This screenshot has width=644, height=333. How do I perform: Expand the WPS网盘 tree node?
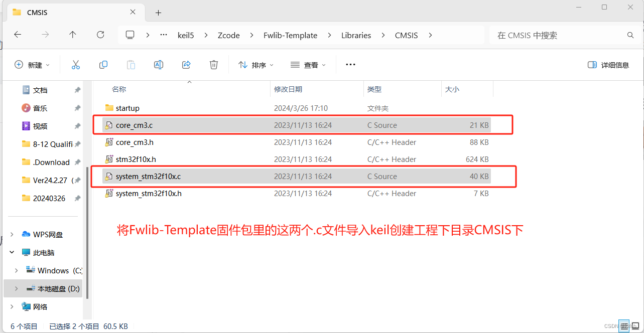pyautogui.click(x=12, y=234)
